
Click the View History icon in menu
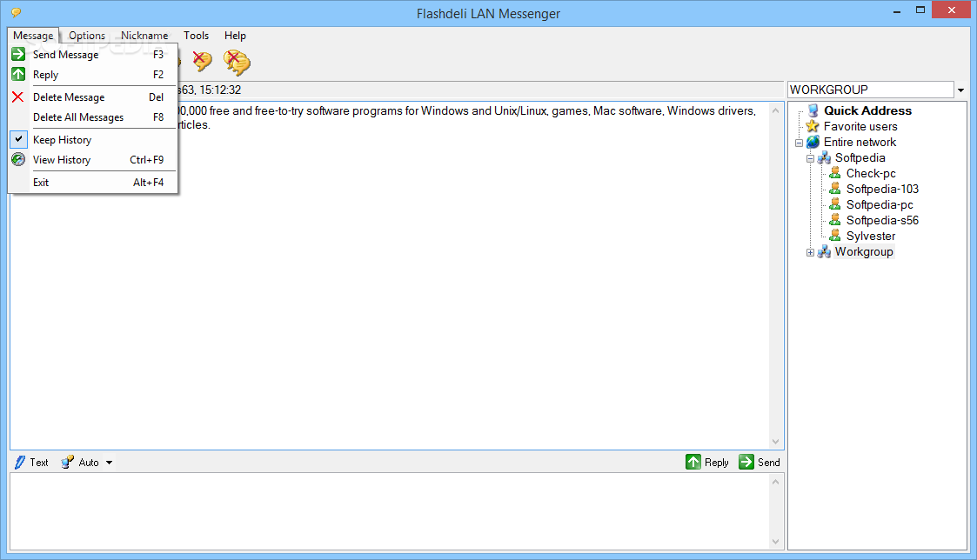pyautogui.click(x=18, y=159)
